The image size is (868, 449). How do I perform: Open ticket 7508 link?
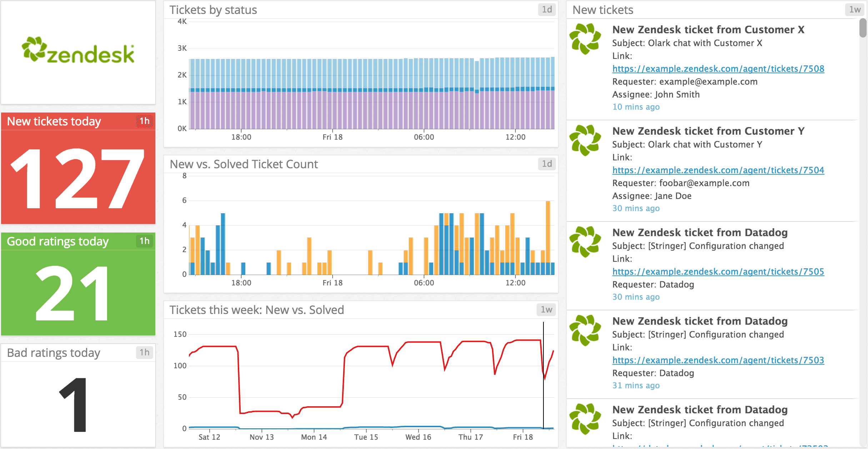pyautogui.click(x=718, y=69)
